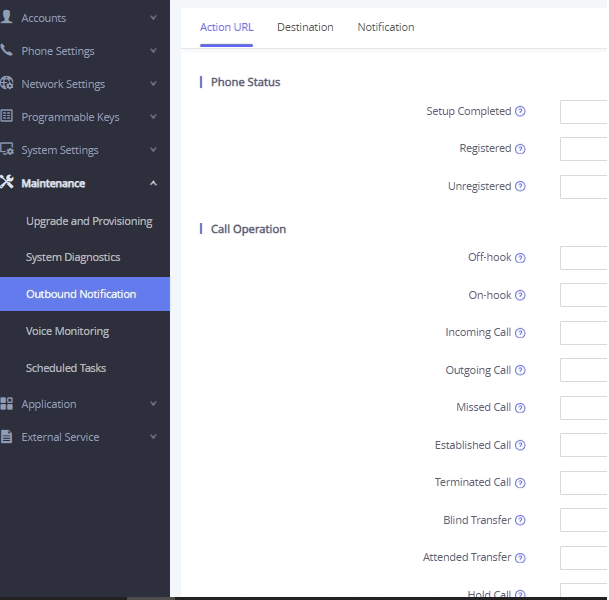Open the Notification tab

(385, 27)
